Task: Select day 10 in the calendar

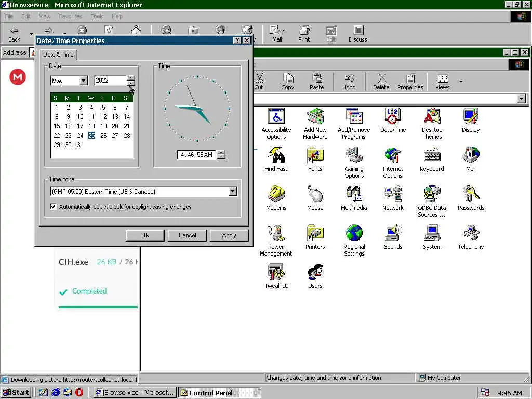Action: (x=80, y=117)
